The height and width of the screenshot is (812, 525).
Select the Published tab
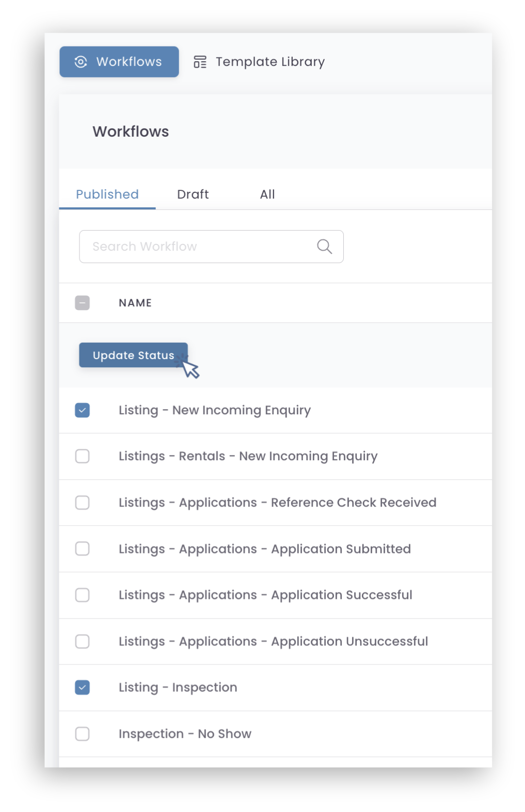(107, 194)
